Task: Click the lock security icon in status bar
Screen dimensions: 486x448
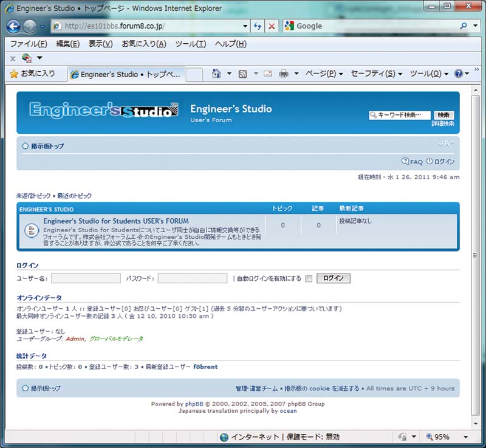Action: 403,437
